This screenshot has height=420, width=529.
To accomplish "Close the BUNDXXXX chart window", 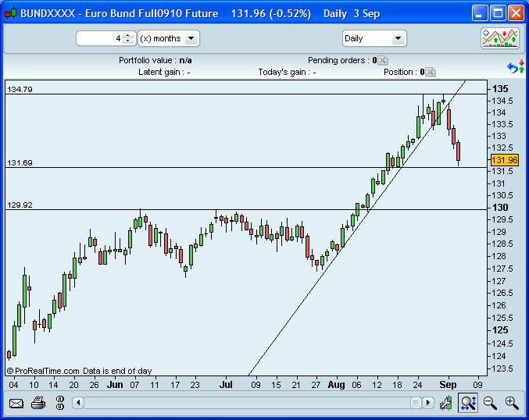I will [516, 13].
